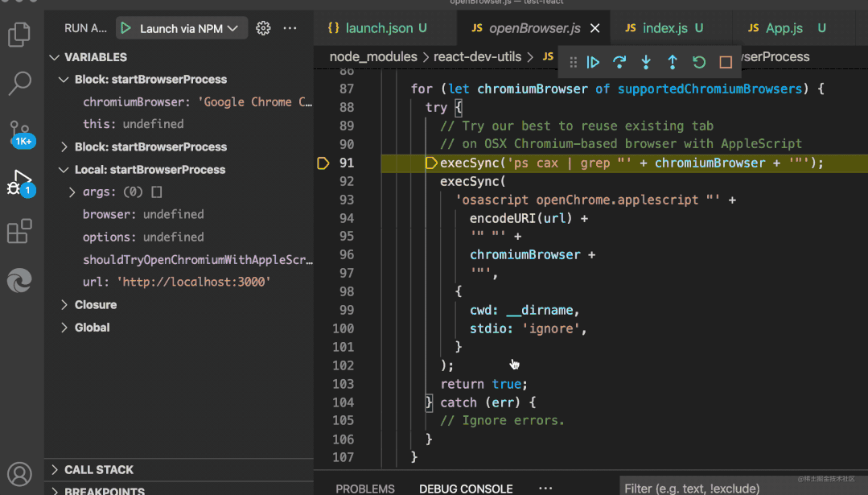This screenshot has height=495, width=868.
Task: Click Step Into debug button
Action: pyautogui.click(x=646, y=62)
